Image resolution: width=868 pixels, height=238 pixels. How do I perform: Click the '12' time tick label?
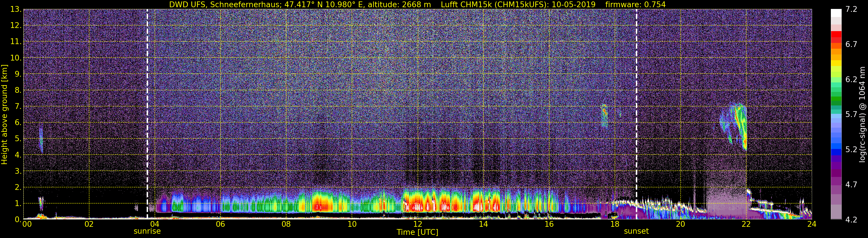tap(417, 224)
